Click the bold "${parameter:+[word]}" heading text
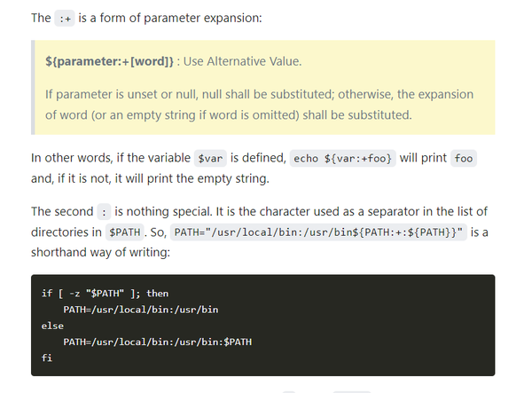This screenshot has height=393, width=532. coord(109,61)
